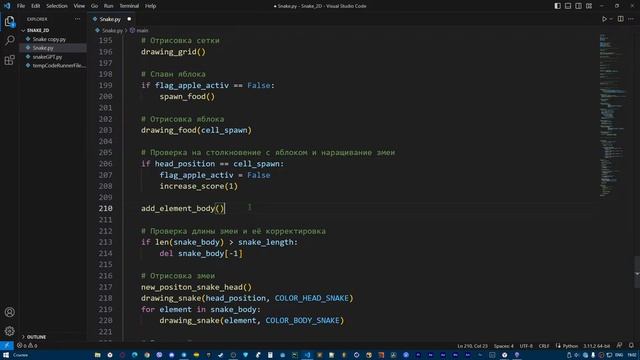This screenshot has height=360, width=640.
Task: Click the EXPLORER panel title
Action: pos(37,19)
